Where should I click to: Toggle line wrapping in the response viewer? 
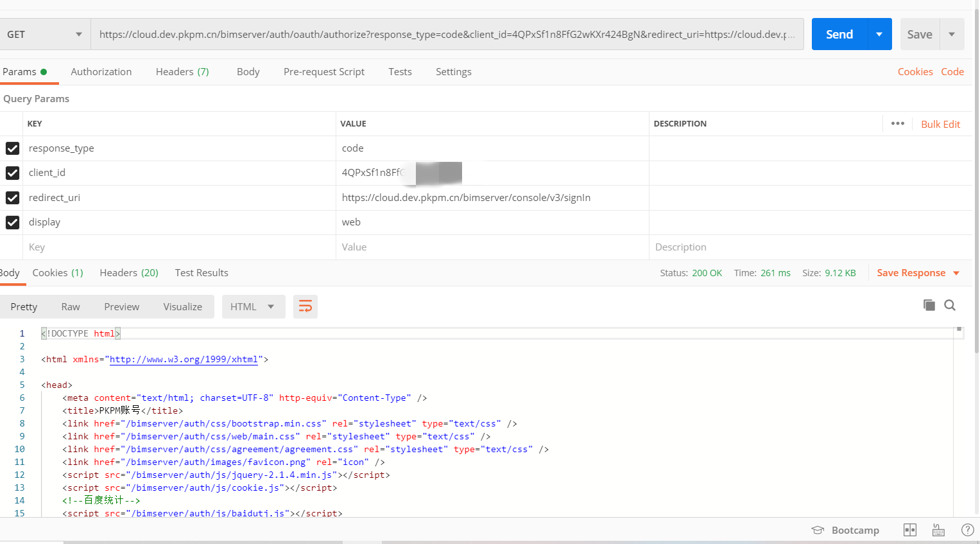[x=305, y=306]
